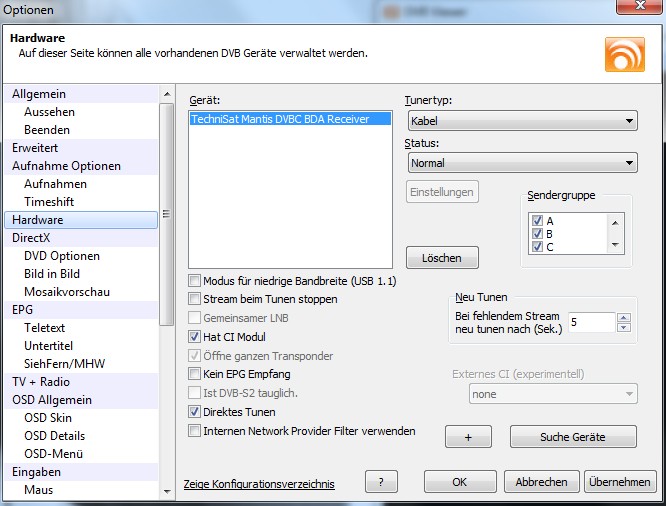Image resolution: width=666 pixels, height=506 pixels.
Task: Toggle the Hat CI Modul checkbox
Action: (x=195, y=337)
